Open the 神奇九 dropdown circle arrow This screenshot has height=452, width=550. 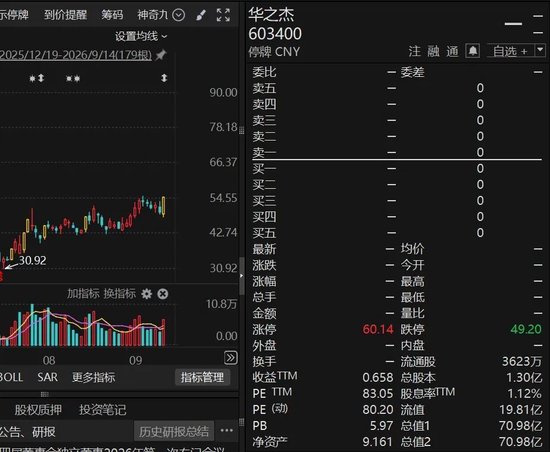pyautogui.click(x=179, y=15)
